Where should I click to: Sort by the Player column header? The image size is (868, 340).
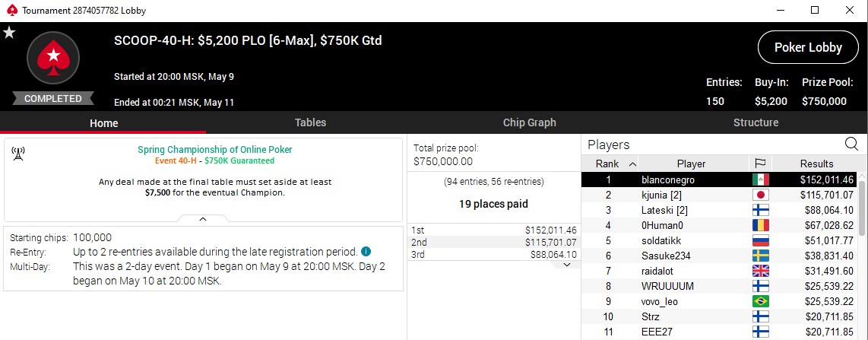[x=691, y=164]
